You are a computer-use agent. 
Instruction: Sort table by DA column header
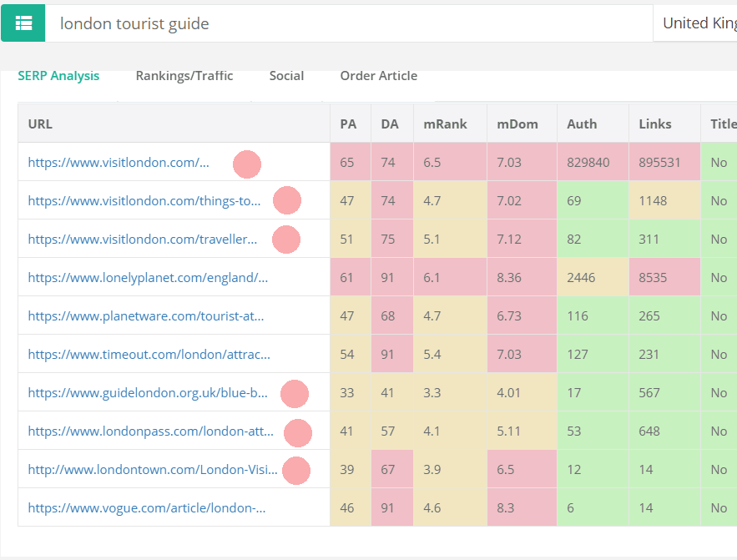tap(389, 124)
